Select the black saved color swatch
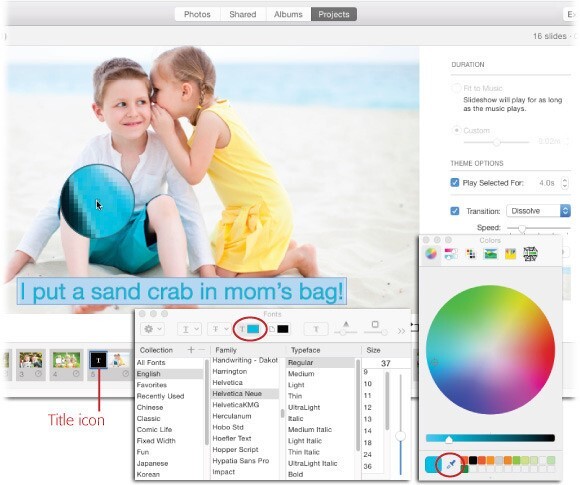The width and height of the screenshot is (580, 485). 473,460
